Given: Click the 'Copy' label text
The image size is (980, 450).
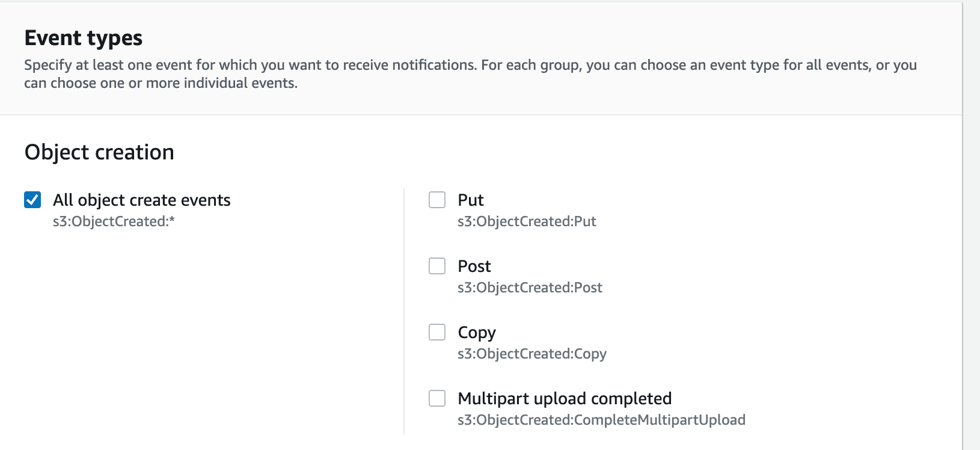Looking at the screenshot, I should click(x=476, y=332).
